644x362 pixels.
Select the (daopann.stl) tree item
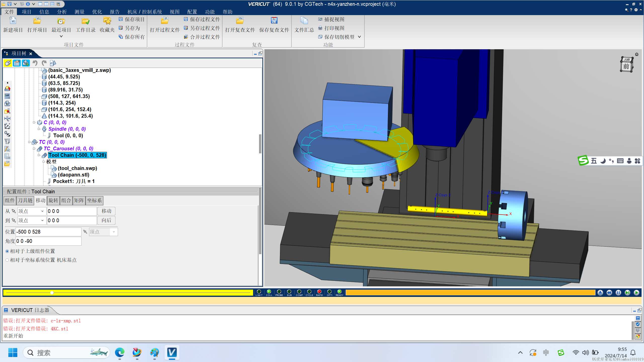coord(73,175)
